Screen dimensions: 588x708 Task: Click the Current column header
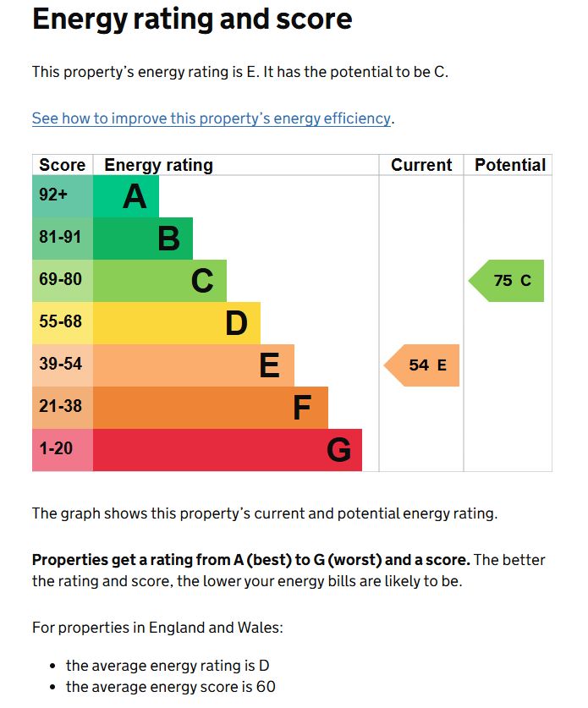click(421, 165)
